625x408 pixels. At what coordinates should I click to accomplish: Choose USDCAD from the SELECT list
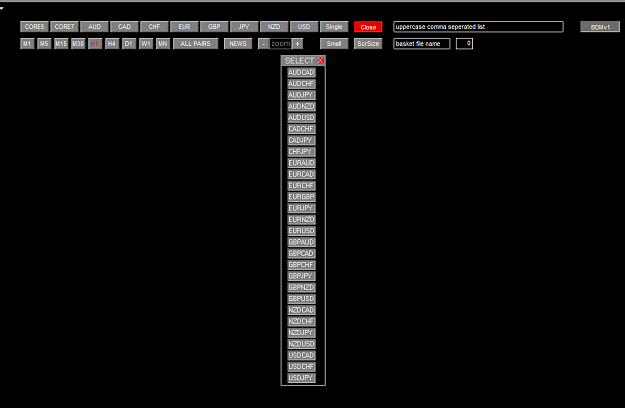coord(301,355)
